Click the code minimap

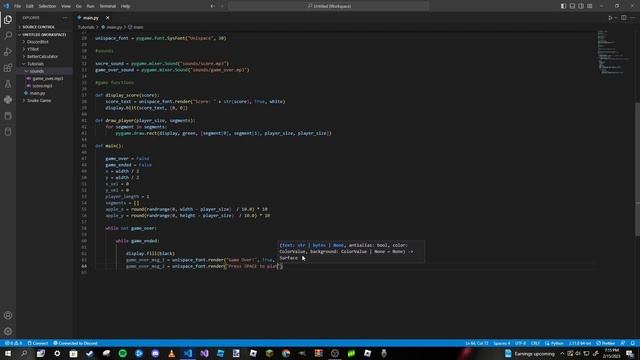coord(614,52)
